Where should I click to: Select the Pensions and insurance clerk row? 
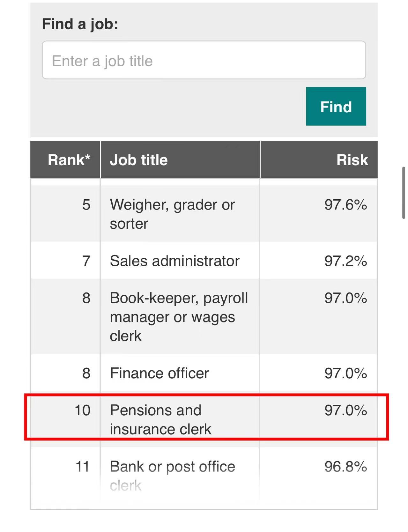coord(160,419)
